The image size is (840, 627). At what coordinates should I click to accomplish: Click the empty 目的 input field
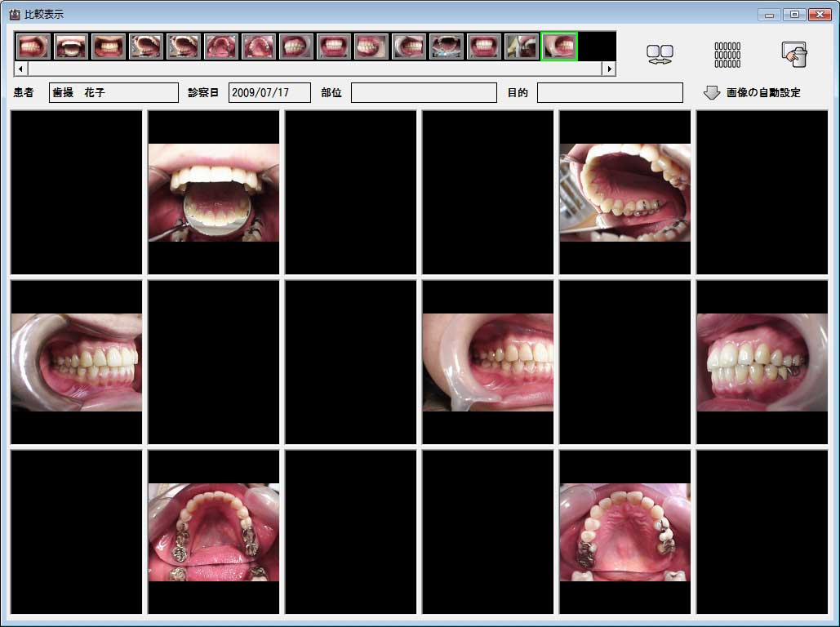[x=610, y=93]
